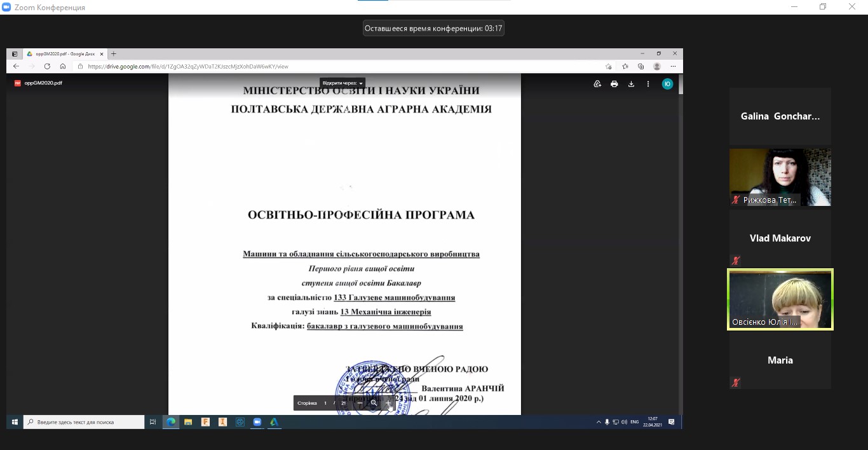Select Рижкова participant video tile
This screenshot has height=450, width=868.
pyautogui.click(x=780, y=177)
